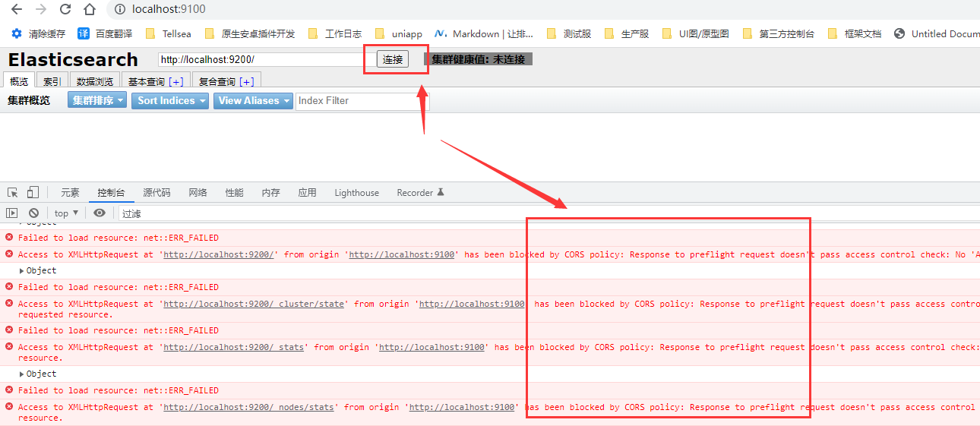Click the console 过滤 filter field

547,213
